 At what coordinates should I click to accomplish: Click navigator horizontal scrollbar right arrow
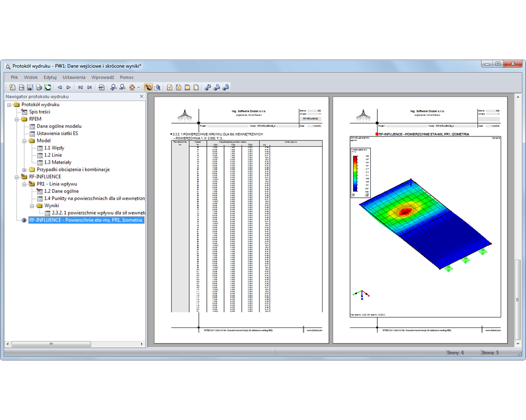[x=142, y=344]
